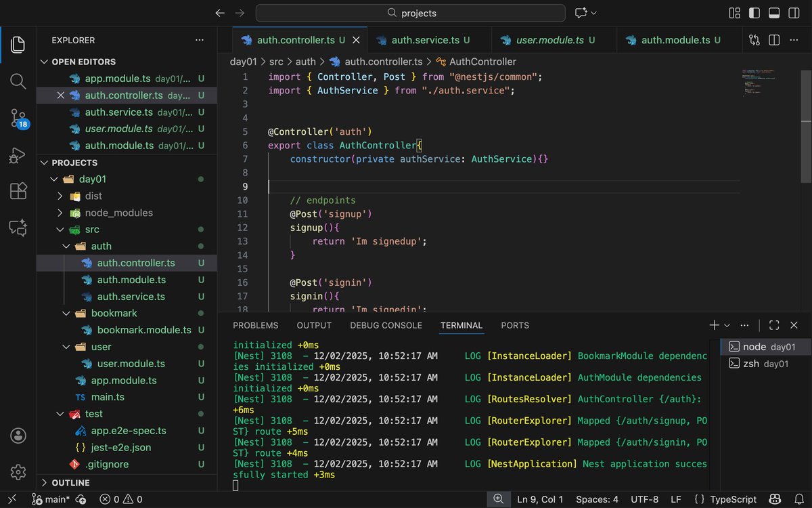This screenshot has width=812, height=508.
Task: Switch to the auth.service.ts editor tab
Action: tap(429, 40)
